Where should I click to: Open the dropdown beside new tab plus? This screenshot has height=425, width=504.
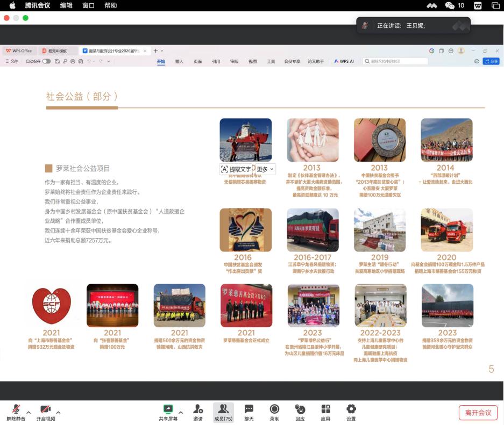[x=162, y=51]
